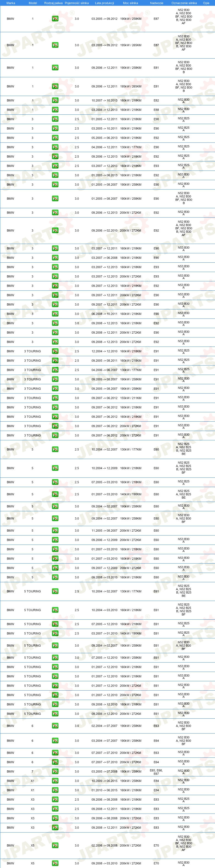Click the Model column header
This screenshot has height=868, width=215.
point(33,3)
